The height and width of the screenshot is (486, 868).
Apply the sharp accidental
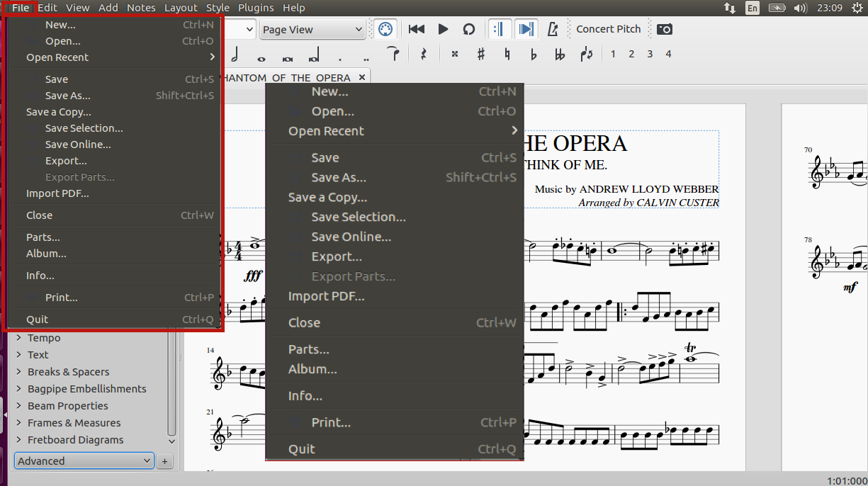coord(481,55)
